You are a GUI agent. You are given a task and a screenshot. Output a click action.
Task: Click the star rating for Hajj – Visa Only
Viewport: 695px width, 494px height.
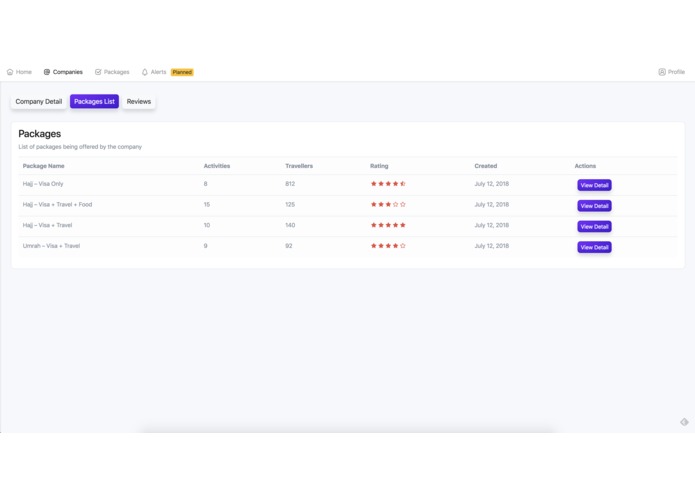388,184
